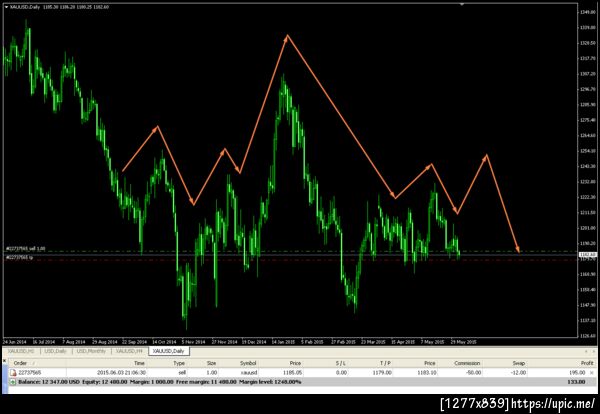This screenshot has width=600, height=414.
Task: Sort trades by the Time column header
Action: click(139, 363)
